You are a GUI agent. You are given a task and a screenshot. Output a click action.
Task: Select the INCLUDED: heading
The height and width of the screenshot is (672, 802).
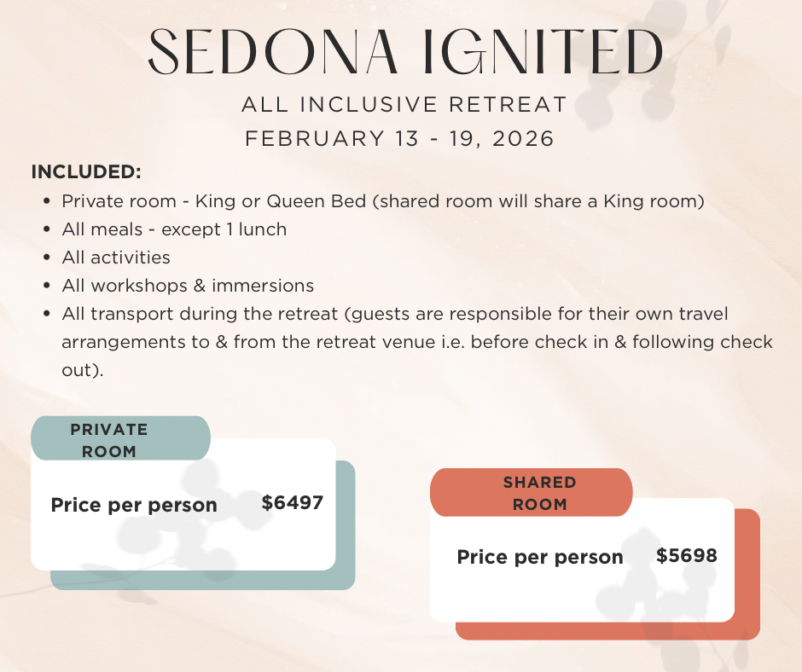86,171
